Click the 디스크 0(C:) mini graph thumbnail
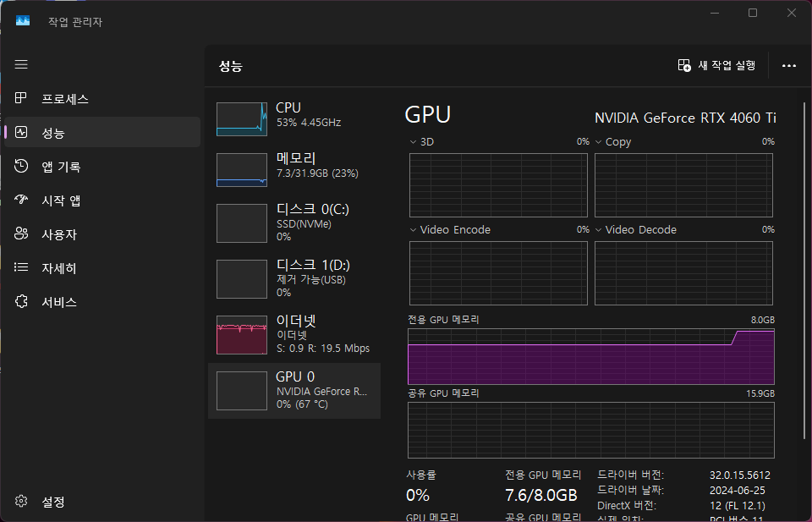The height and width of the screenshot is (522, 812). [242, 223]
